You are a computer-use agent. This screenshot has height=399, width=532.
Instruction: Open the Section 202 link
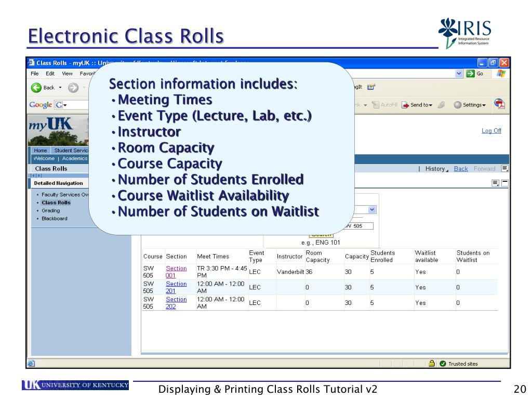point(176,303)
